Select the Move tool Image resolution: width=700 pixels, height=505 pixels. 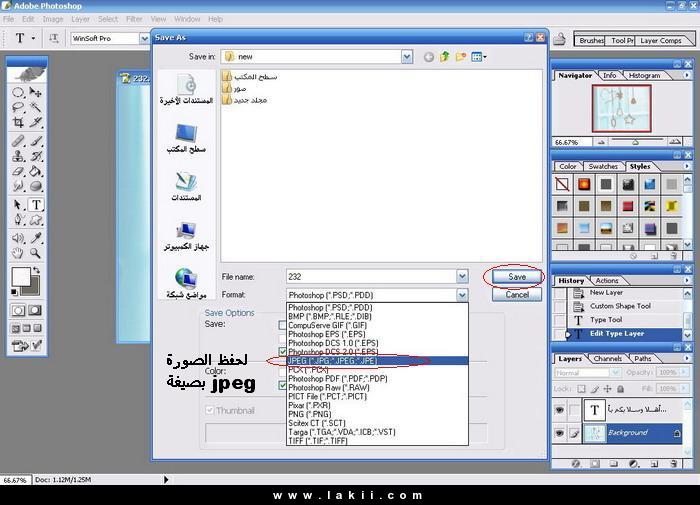click(35, 92)
